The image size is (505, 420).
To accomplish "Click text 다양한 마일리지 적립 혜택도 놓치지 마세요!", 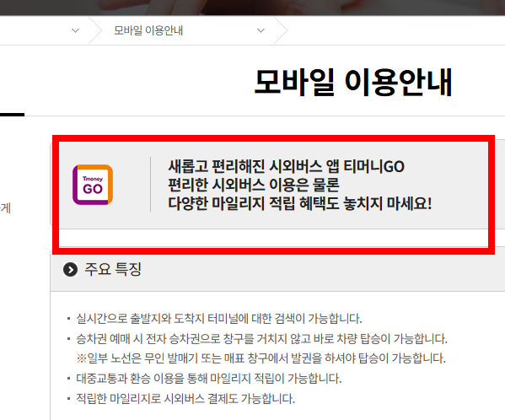I will (300, 203).
